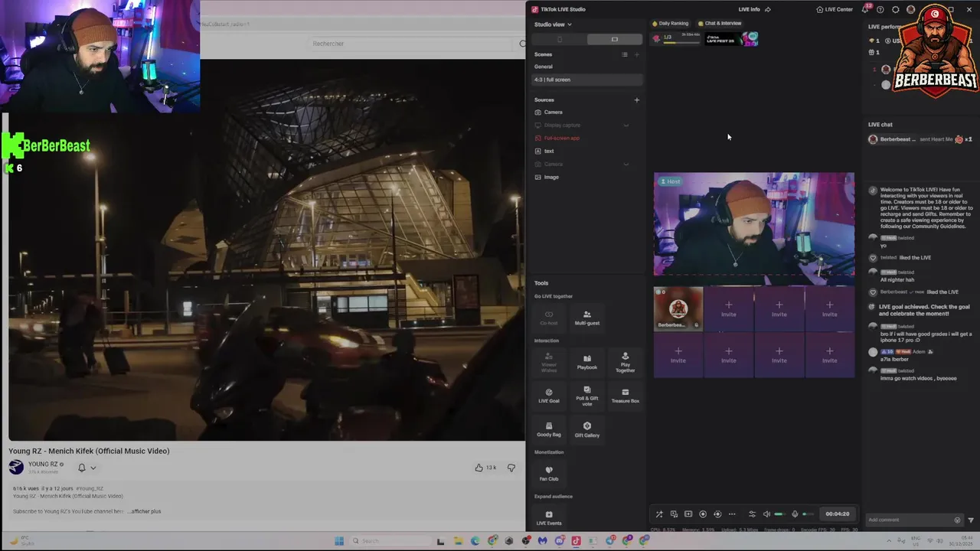
Task: Dislike the YouTube video
Action: coord(511,468)
